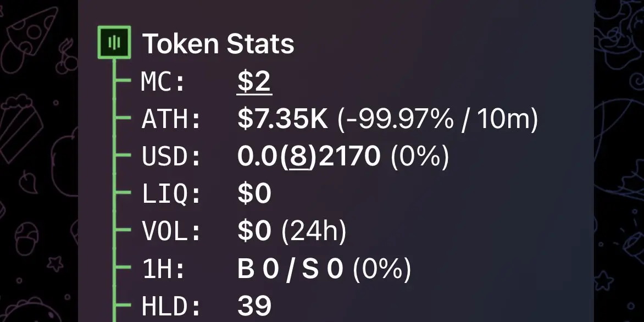Click the -99.97% / 10m ATH change text
Image resolution: width=644 pixels, height=322 pixels.
pyautogui.click(x=437, y=120)
